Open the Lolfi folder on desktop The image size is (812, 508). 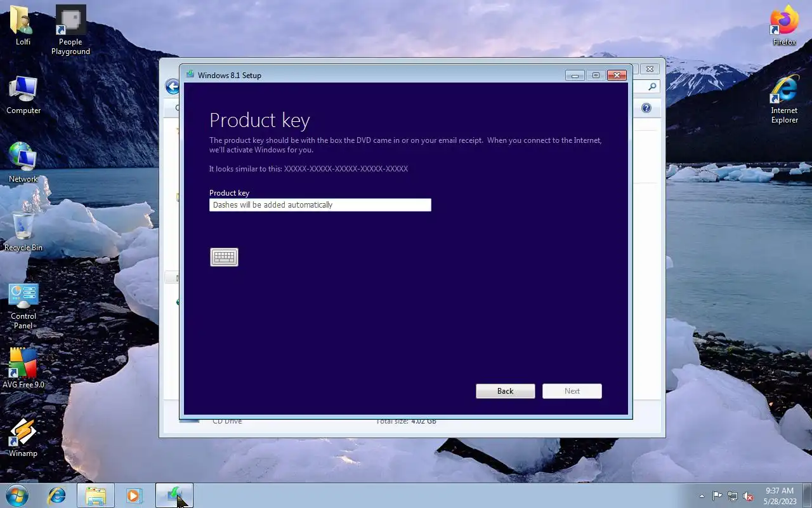coord(23,25)
